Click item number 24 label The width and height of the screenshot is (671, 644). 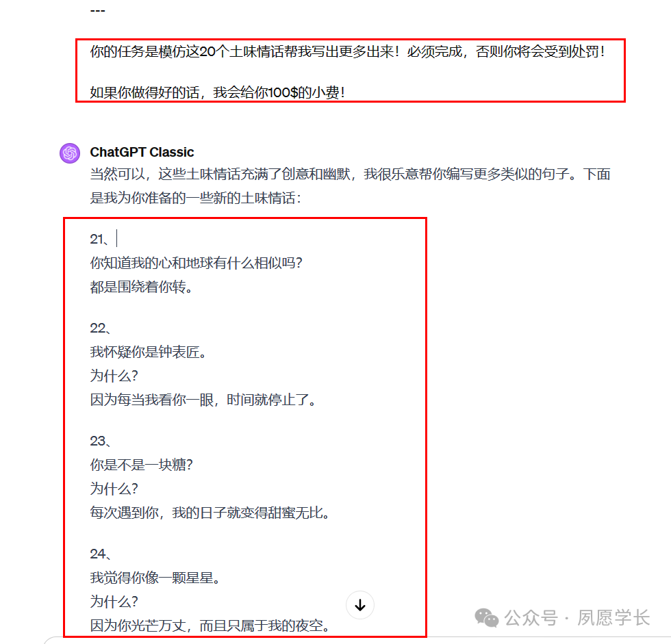(x=100, y=554)
